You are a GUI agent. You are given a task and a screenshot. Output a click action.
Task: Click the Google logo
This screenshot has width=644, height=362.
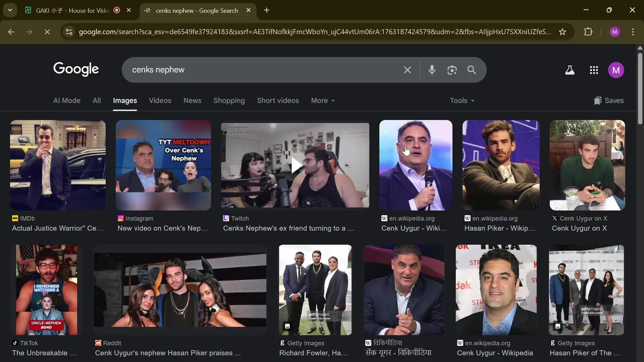(x=76, y=69)
